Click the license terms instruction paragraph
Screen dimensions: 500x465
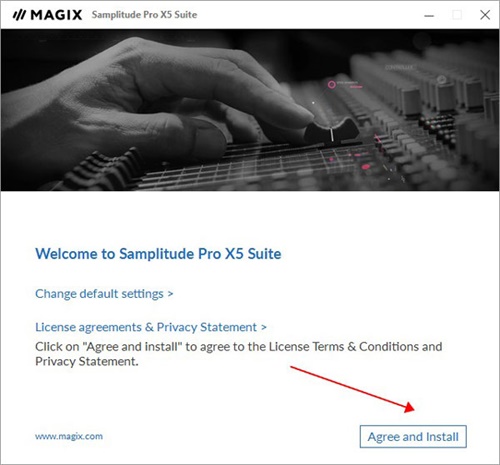point(239,354)
